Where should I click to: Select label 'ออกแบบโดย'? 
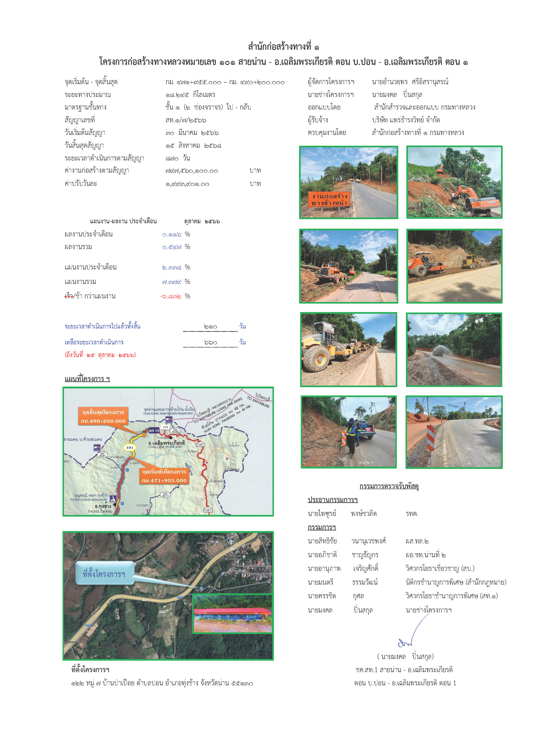coord(324,107)
